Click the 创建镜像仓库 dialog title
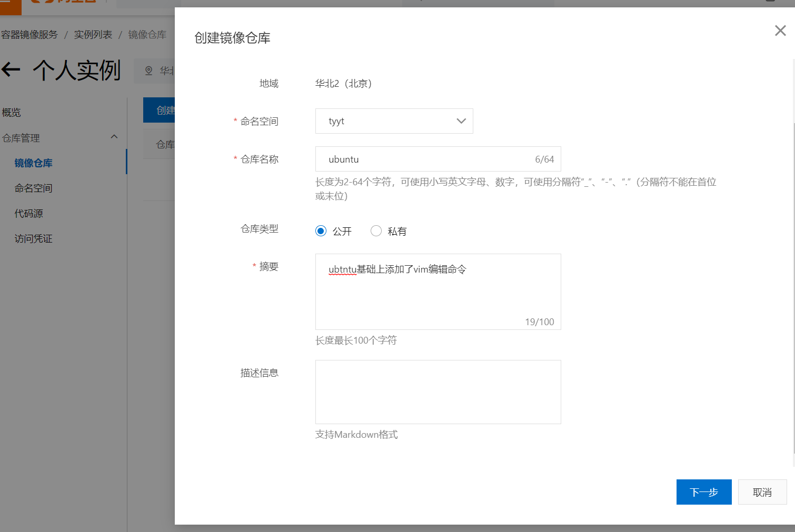 (232, 38)
